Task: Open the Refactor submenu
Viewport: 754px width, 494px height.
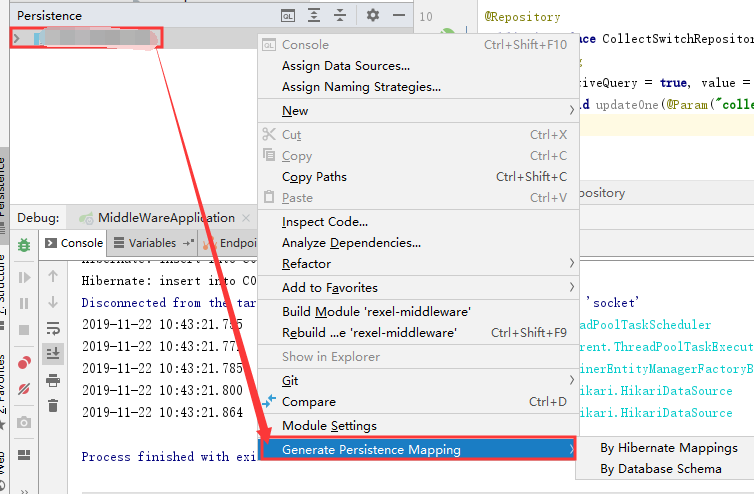Action: [418, 264]
